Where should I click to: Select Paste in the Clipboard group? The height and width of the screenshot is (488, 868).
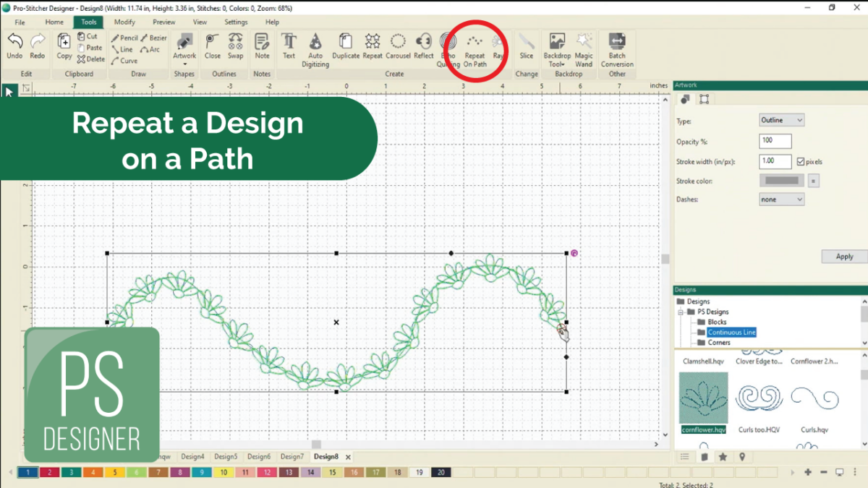pos(90,48)
